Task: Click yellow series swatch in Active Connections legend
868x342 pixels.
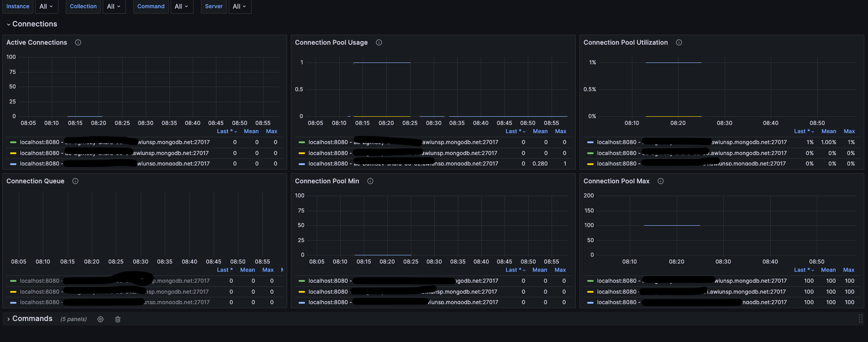Action: point(13,153)
